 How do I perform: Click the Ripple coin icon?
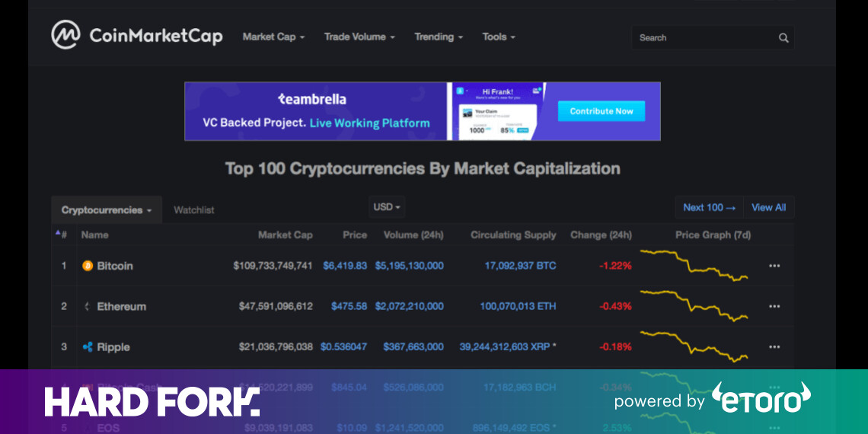(x=88, y=347)
